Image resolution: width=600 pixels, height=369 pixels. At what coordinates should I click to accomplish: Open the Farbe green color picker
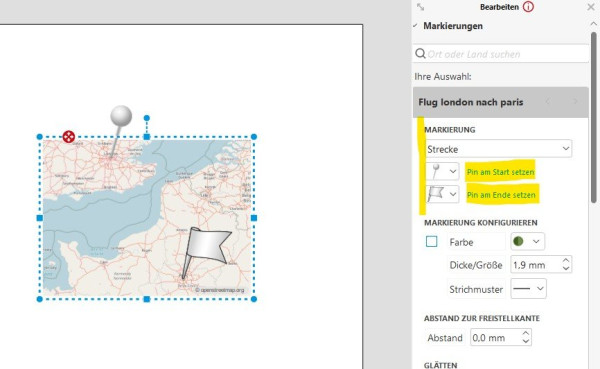coord(527,241)
